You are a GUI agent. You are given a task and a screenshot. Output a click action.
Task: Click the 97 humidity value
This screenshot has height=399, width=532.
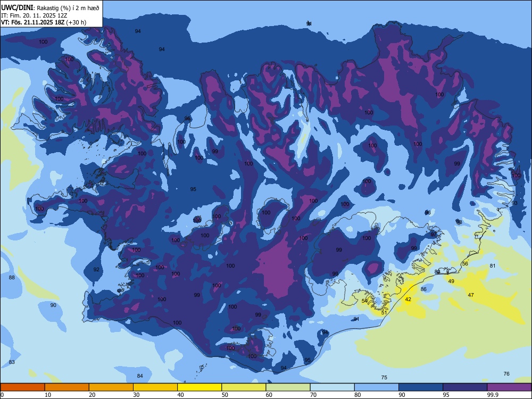(434, 235)
